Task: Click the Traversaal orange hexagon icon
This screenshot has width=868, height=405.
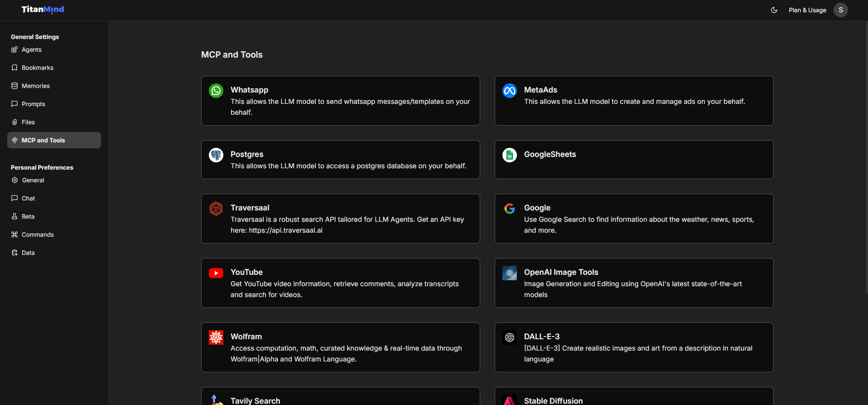Action: click(216, 209)
